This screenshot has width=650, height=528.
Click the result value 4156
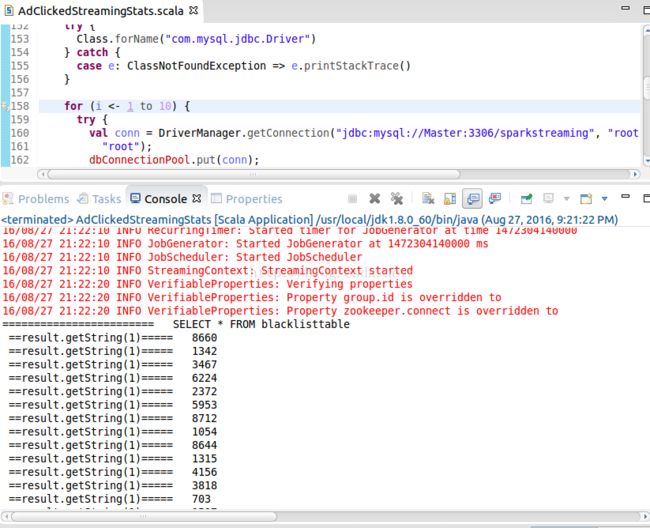204,472
